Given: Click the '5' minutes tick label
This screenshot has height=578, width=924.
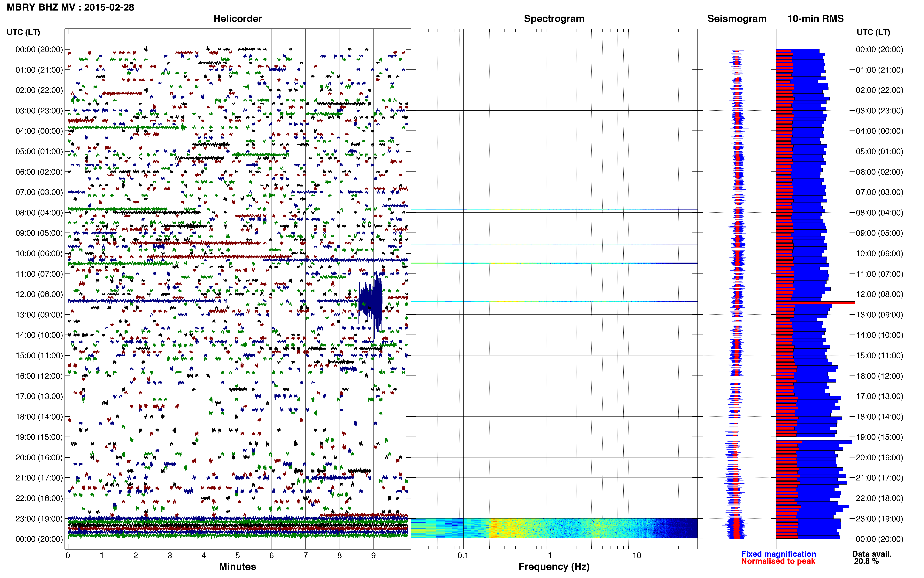Looking at the screenshot, I should point(238,555).
